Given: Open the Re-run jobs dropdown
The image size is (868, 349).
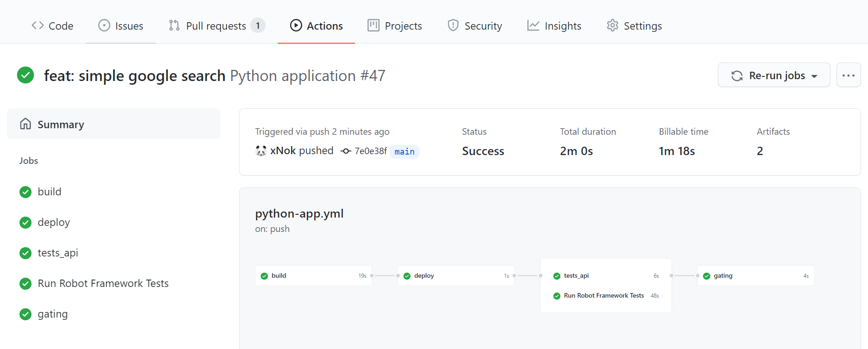Looking at the screenshot, I should [x=773, y=75].
